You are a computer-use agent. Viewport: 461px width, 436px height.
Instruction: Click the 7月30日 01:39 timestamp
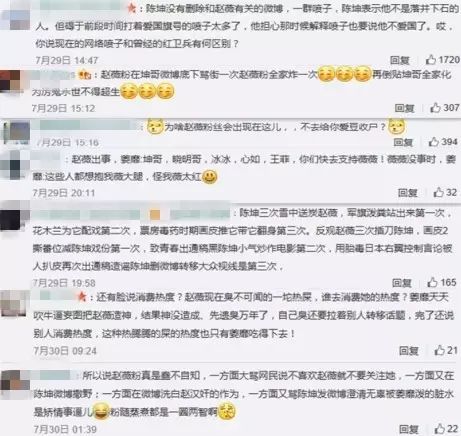(x=65, y=429)
